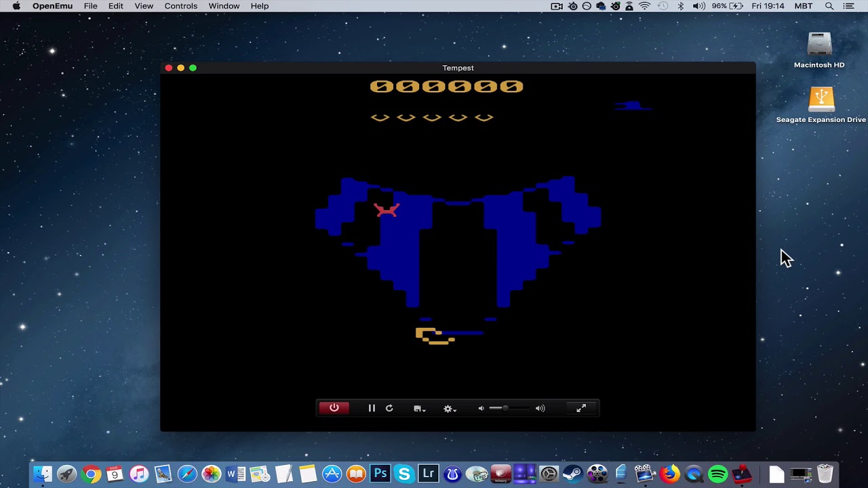Open the Window menu

point(224,6)
